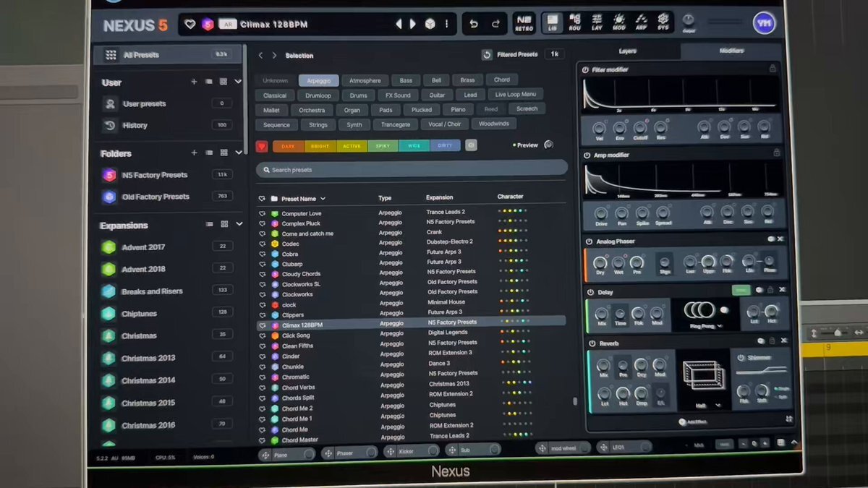
Task: Lock the Amp modifier section
Action: (x=776, y=153)
